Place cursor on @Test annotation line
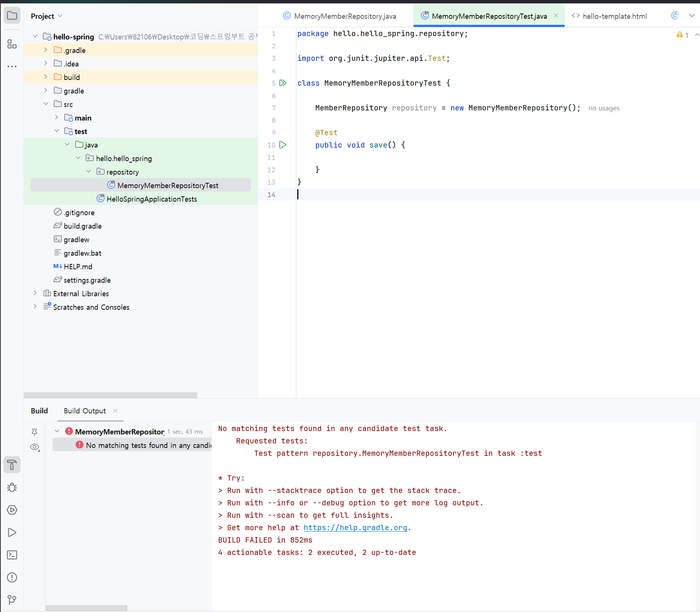This screenshot has width=700, height=612. [x=326, y=133]
